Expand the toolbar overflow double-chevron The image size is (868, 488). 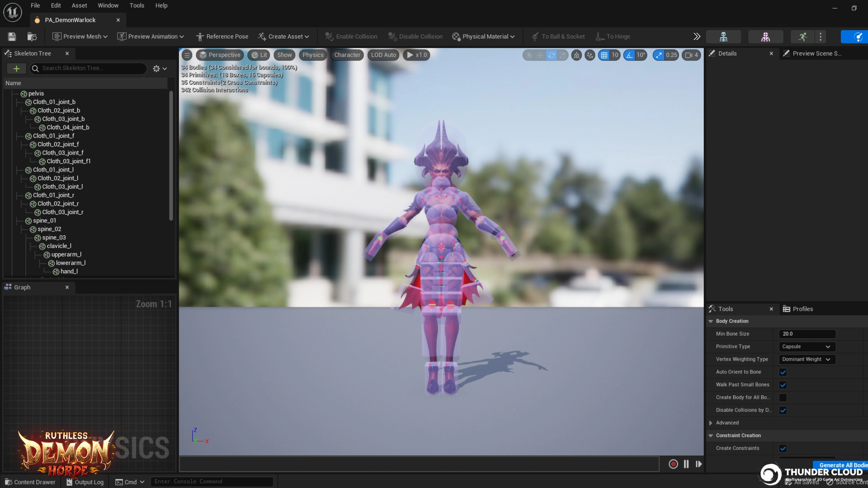click(x=697, y=37)
